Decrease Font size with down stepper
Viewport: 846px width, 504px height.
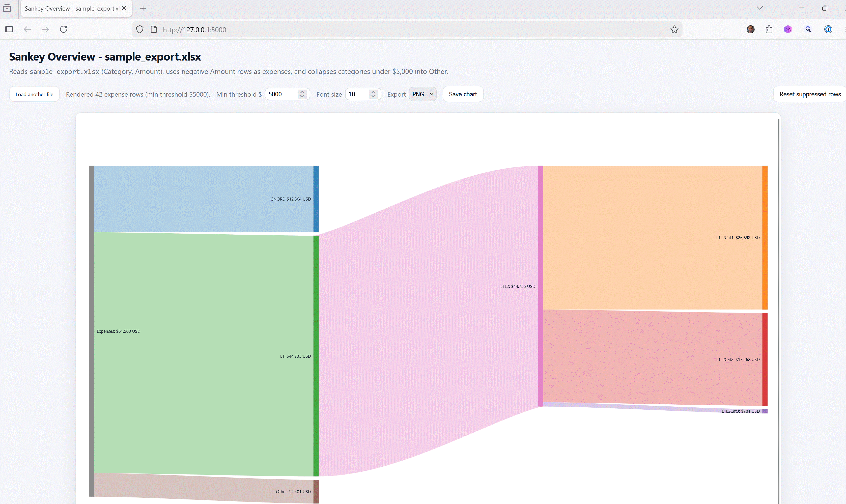click(x=373, y=96)
